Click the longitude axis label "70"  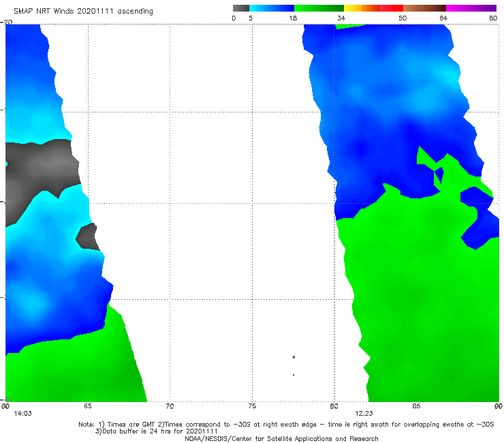tap(170, 406)
